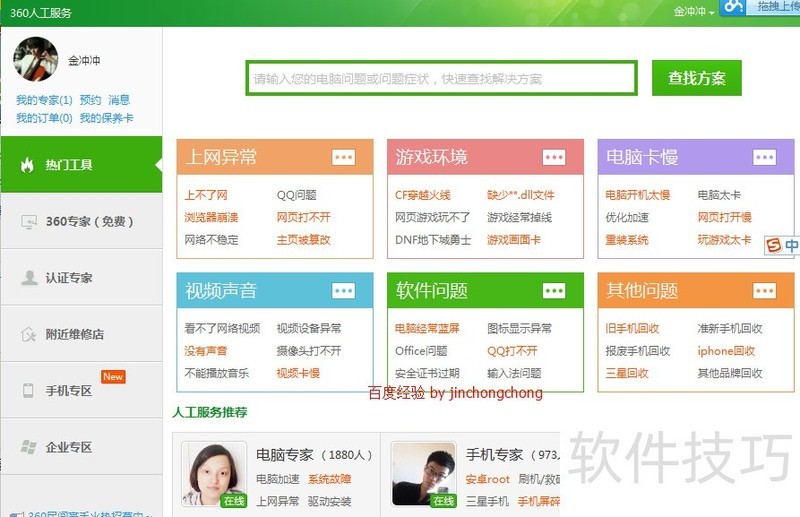800x517 pixels.
Task: Select the 认证专家 sidebar tab
Action: 82,278
